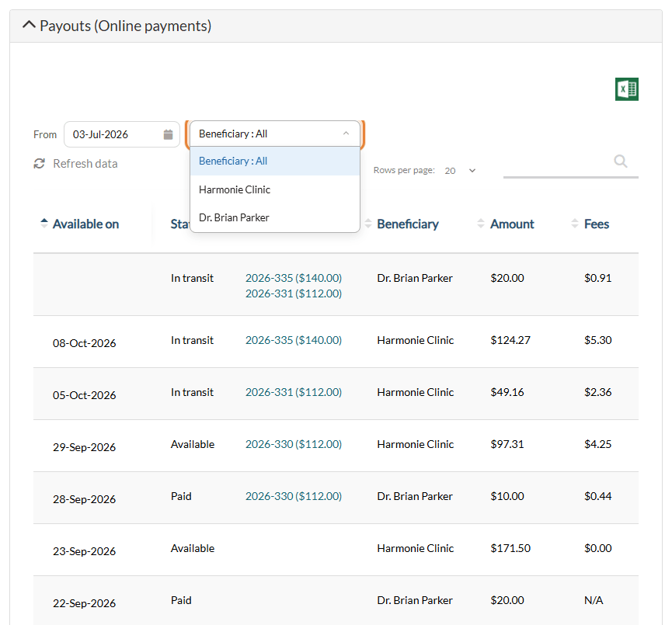Choose Dr. Brian Parker in beneficiary list
This screenshot has width=672, height=625.
coord(275,217)
